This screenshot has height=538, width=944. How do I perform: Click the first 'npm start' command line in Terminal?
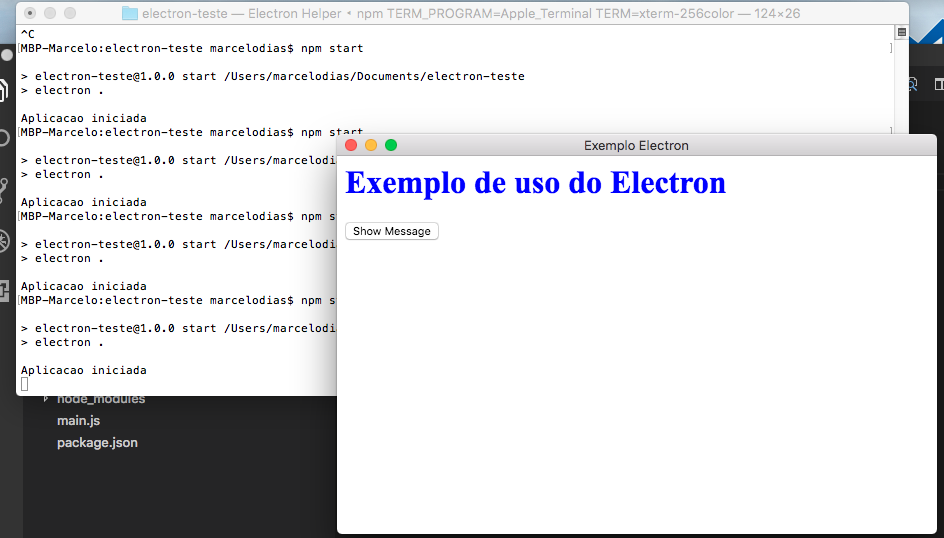pyautogui.click(x=192, y=48)
